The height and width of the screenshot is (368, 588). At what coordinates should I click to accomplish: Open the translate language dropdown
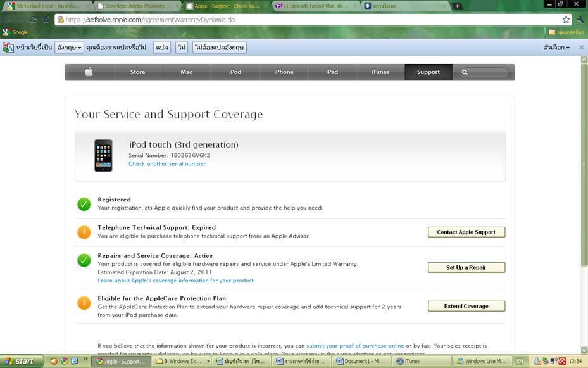coord(69,48)
